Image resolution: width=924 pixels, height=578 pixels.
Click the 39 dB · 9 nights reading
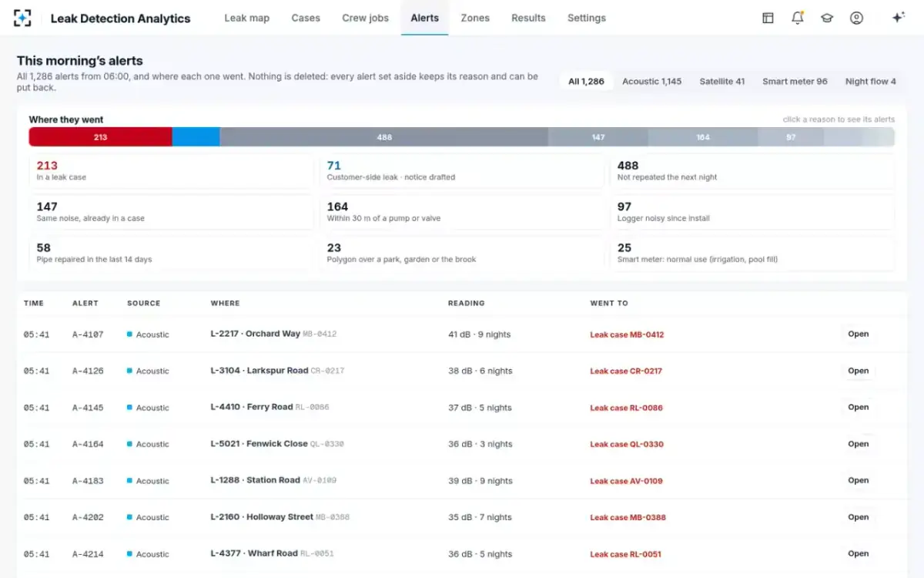pos(480,481)
